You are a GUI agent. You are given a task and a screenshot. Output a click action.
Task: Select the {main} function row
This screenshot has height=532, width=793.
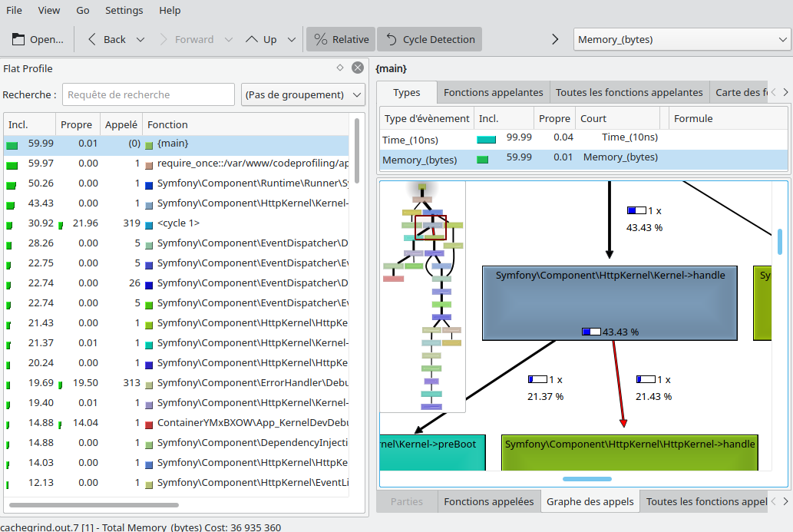coord(177,144)
